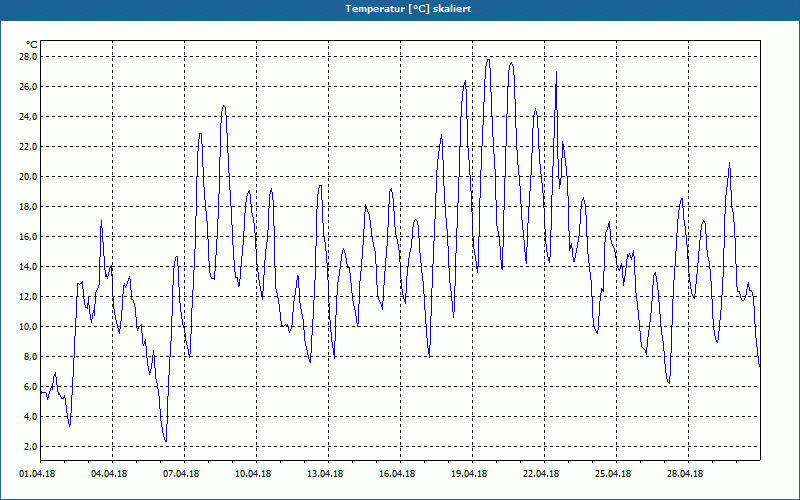Select the 22,0 y-axis value
800x500 pixels.
click(28, 147)
